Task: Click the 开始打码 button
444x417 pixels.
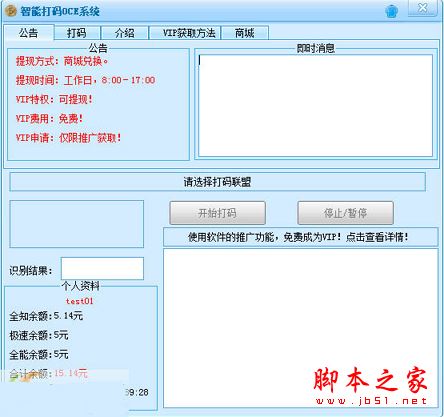Action: (217, 213)
